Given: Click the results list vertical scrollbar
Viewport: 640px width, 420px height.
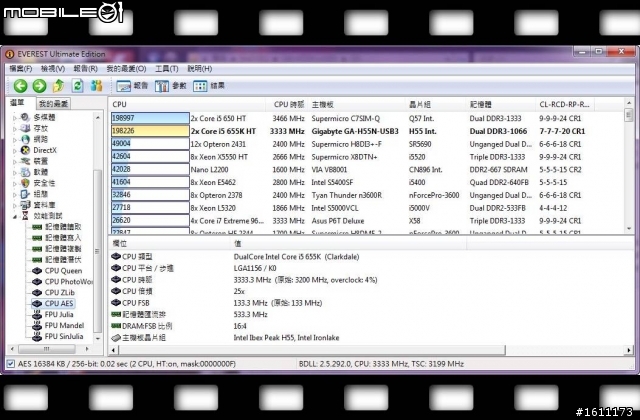Looking at the screenshot, I should pyautogui.click(x=629, y=166).
